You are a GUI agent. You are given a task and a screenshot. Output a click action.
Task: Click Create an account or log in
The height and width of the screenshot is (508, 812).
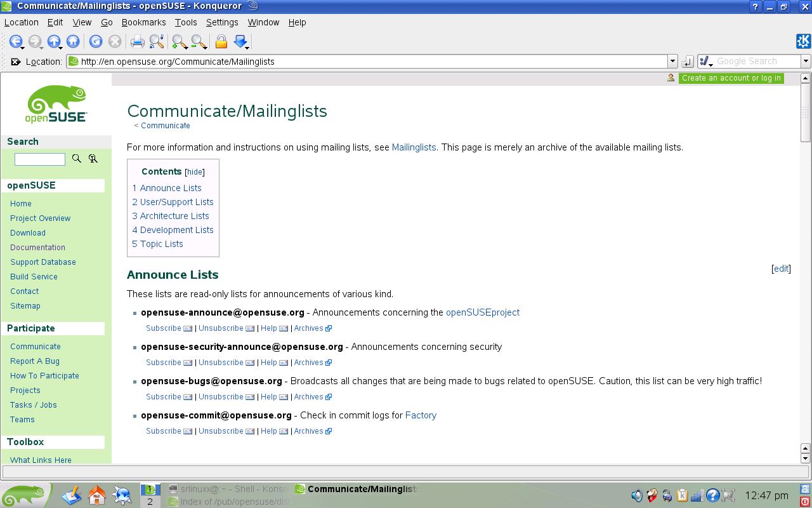click(x=731, y=78)
